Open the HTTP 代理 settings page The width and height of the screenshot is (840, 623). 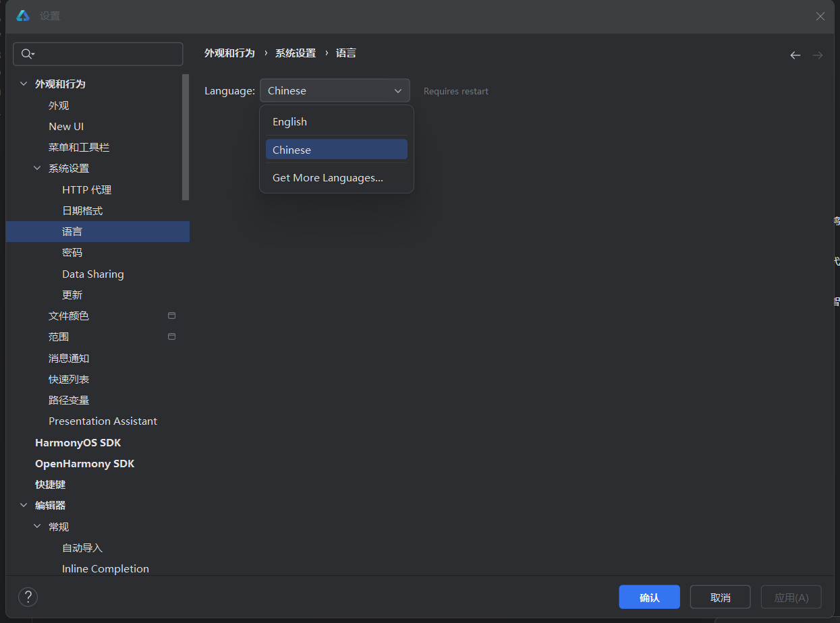click(x=86, y=190)
